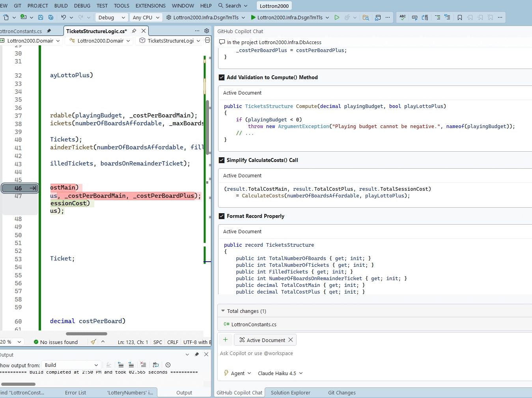Collapse the Total changes section
The image size is (532, 398).
[223, 311]
